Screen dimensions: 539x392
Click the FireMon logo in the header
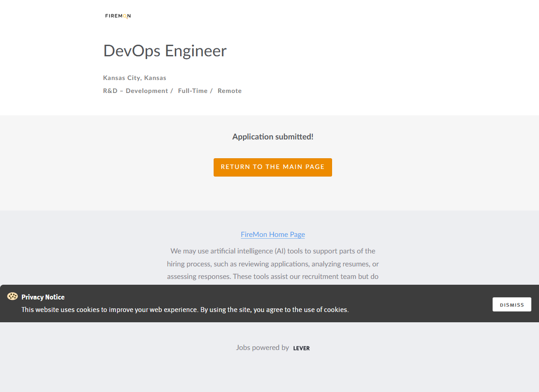pyautogui.click(x=118, y=16)
